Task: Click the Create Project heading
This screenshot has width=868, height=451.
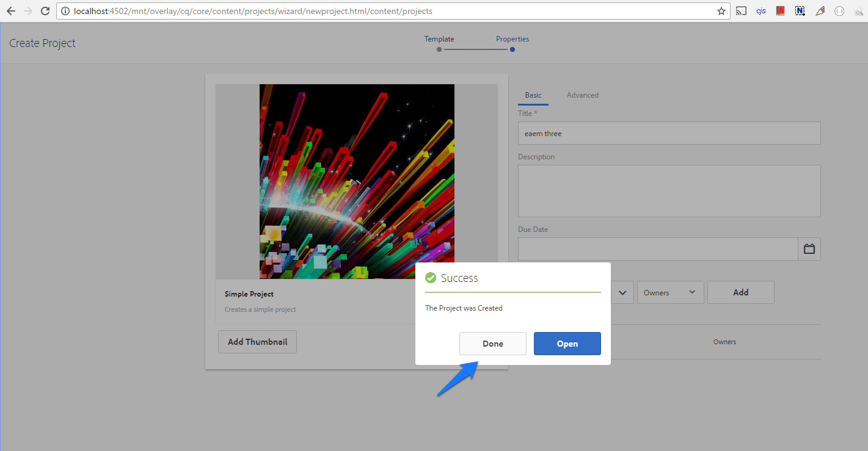Action: coord(43,43)
